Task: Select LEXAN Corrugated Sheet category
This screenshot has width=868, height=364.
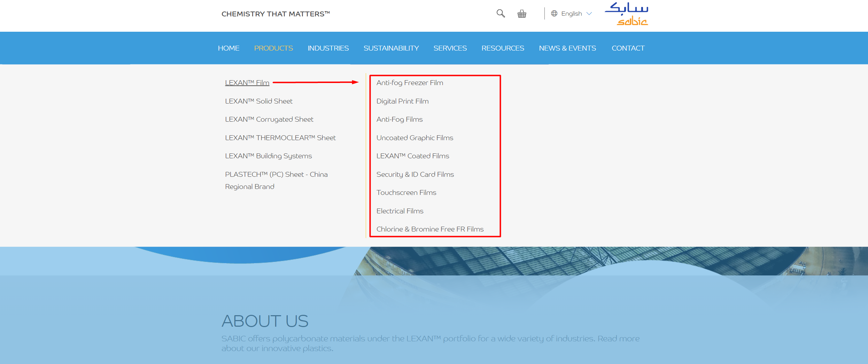Action: click(269, 119)
